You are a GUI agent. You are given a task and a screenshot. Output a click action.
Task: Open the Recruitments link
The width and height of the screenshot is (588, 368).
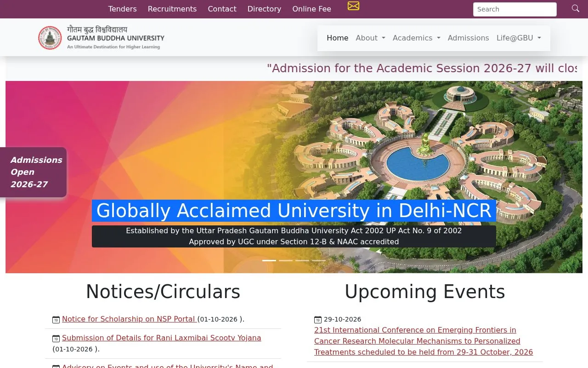point(172,9)
